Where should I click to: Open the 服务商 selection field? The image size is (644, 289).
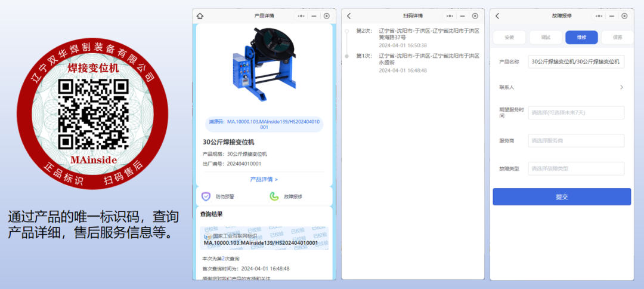click(x=576, y=140)
